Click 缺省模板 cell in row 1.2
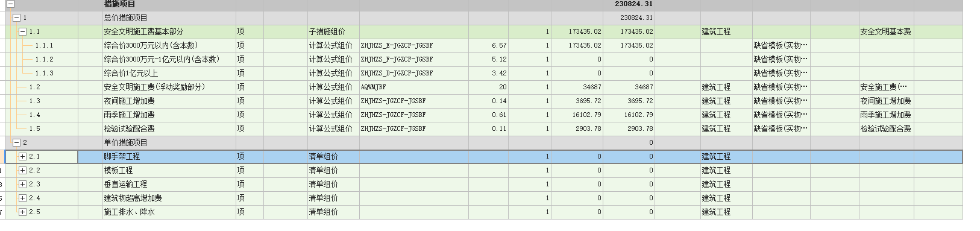980x231 pixels. 781,87
